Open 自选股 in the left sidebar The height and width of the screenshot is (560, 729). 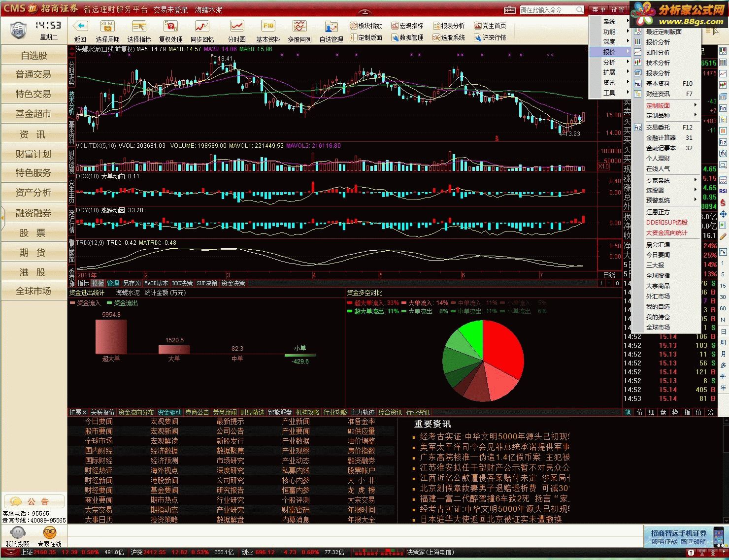34,56
